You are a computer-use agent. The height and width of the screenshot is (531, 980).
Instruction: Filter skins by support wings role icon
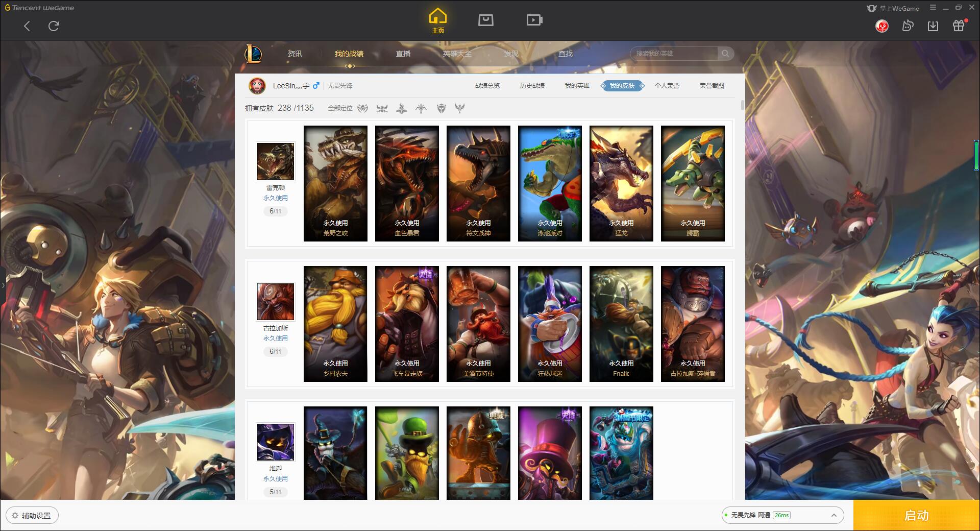pos(460,108)
